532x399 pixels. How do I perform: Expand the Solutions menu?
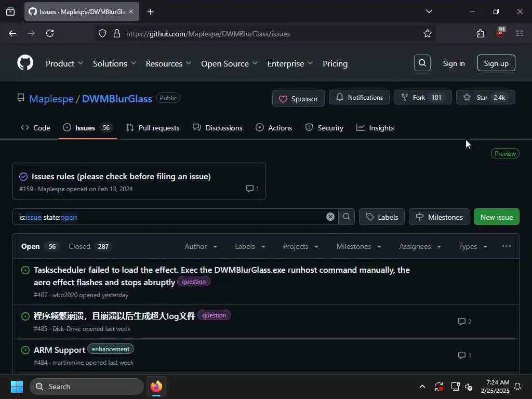tap(114, 63)
